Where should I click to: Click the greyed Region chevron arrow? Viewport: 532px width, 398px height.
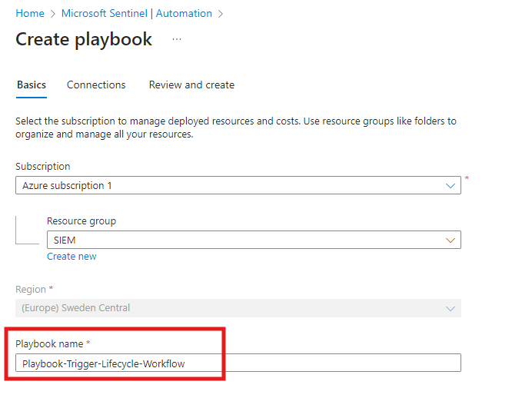451,308
